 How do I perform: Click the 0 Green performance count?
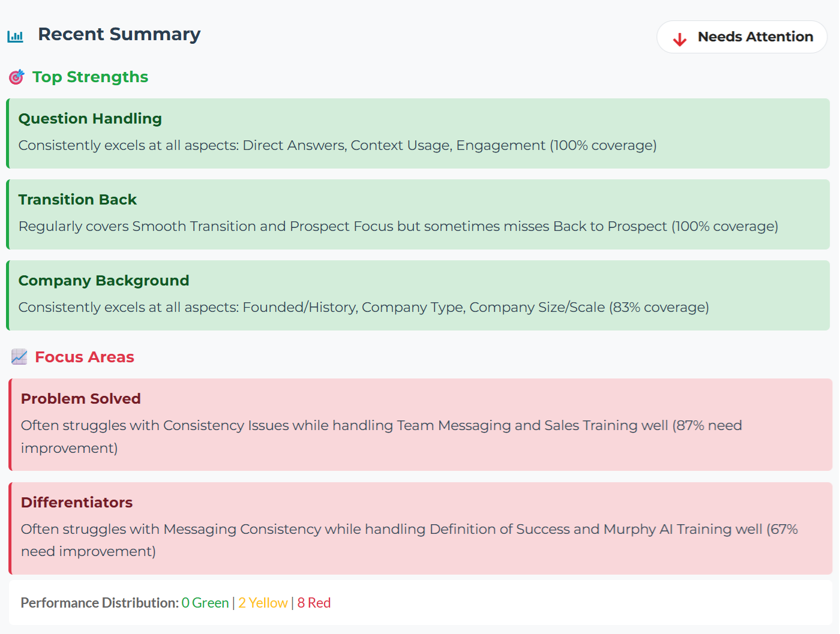pos(205,603)
